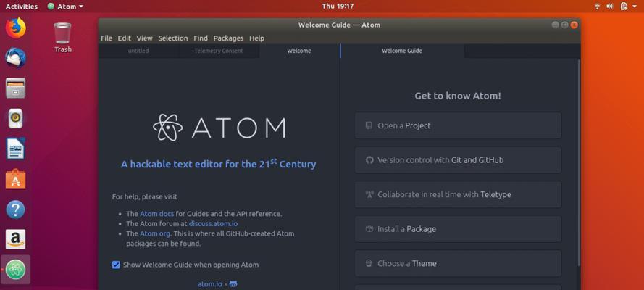
Task: Click the package icon beside Install a Package
Action: tap(369, 229)
